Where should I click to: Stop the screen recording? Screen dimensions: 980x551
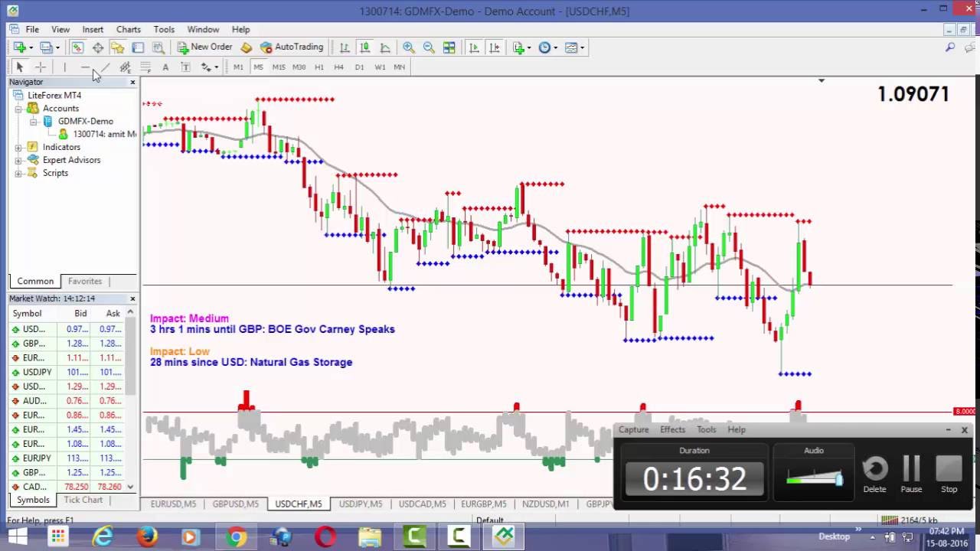(949, 474)
